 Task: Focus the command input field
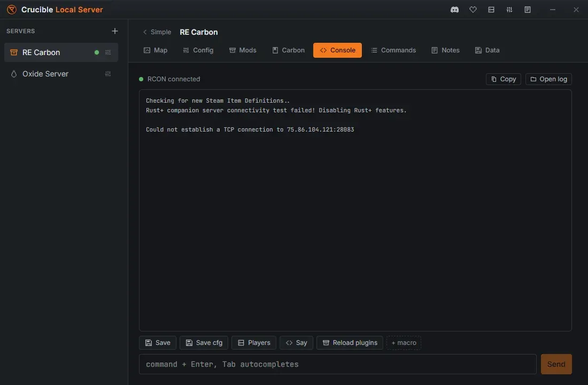[337, 364]
